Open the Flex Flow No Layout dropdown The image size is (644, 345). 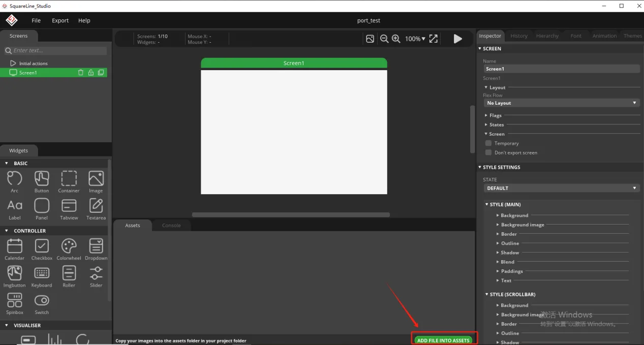[x=561, y=103]
